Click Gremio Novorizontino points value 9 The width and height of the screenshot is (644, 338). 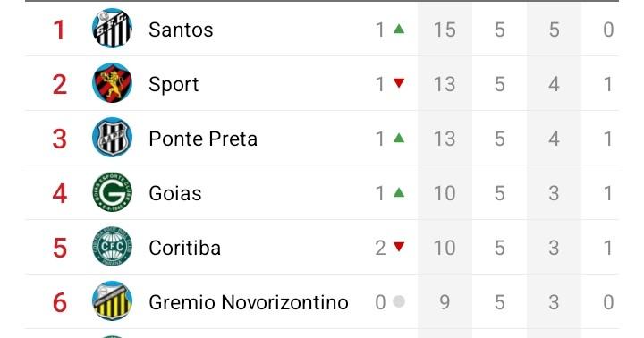445,302
